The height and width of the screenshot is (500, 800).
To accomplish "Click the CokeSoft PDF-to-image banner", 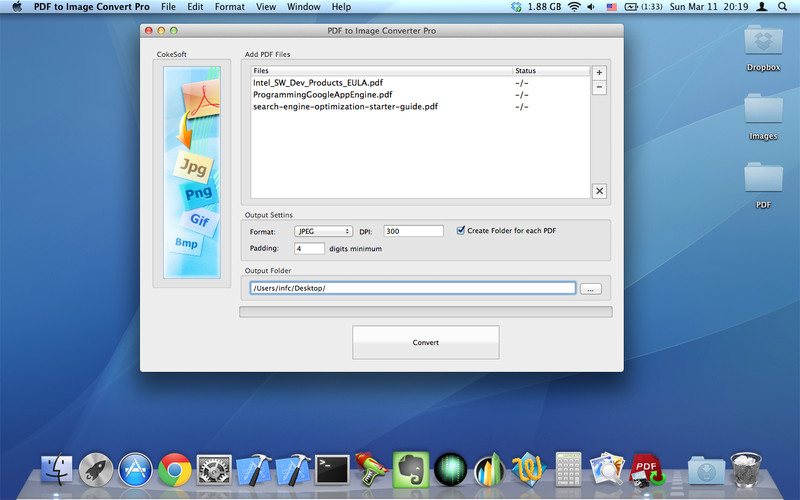I will (192, 172).
